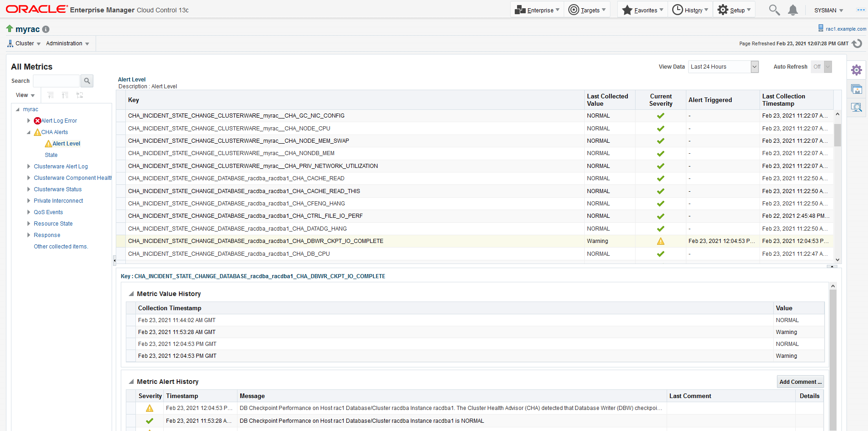Click the Add Comment button

coord(800,382)
